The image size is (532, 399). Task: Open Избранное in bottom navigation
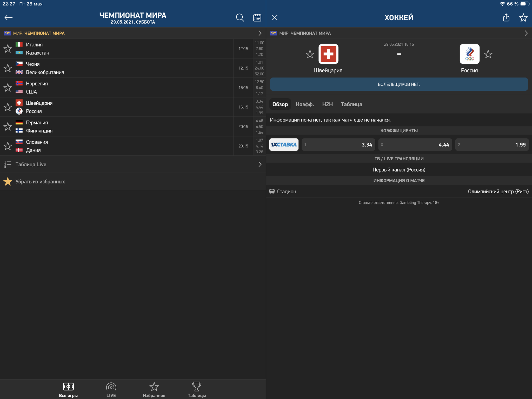point(154,390)
